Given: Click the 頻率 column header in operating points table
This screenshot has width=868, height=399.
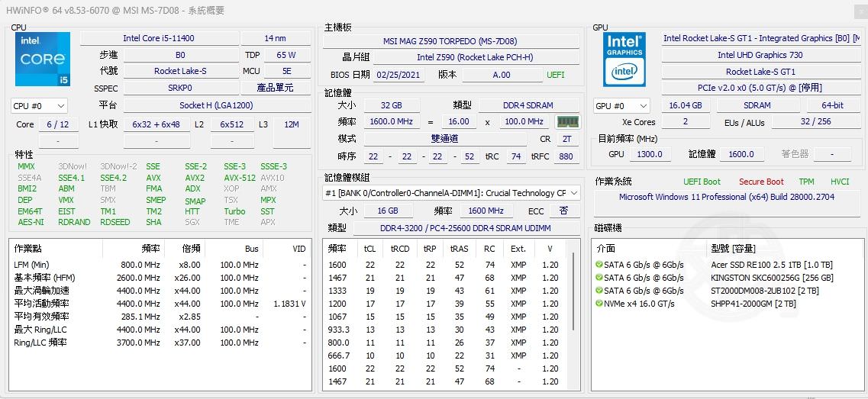Looking at the screenshot, I should click(x=134, y=249).
